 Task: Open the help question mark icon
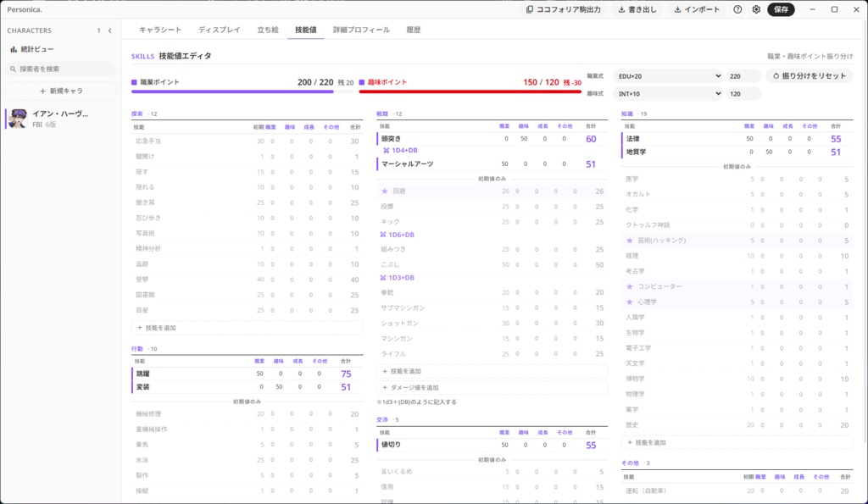pos(737,9)
